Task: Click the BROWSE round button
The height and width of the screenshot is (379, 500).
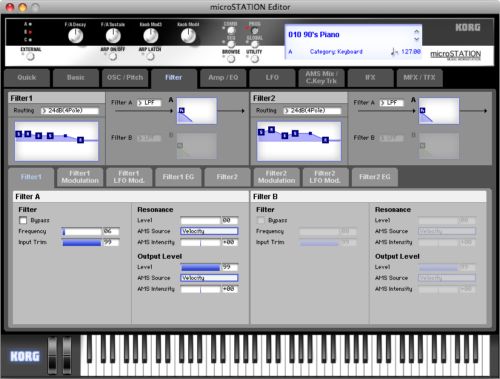Action: tap(231, 59)
